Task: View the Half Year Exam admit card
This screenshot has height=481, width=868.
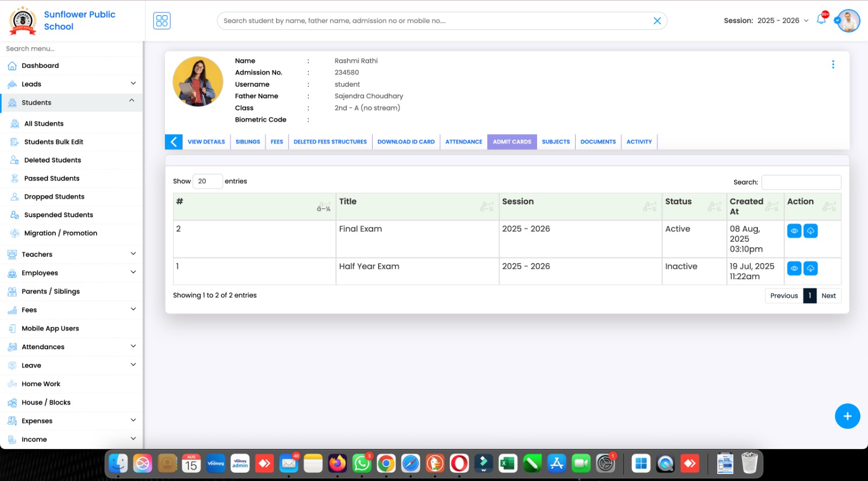Action: coord(794,268)
